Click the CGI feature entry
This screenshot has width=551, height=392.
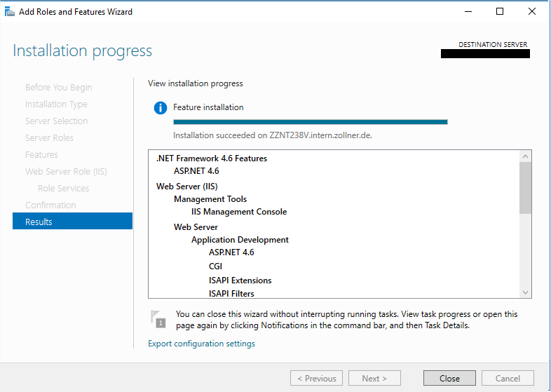215,266
